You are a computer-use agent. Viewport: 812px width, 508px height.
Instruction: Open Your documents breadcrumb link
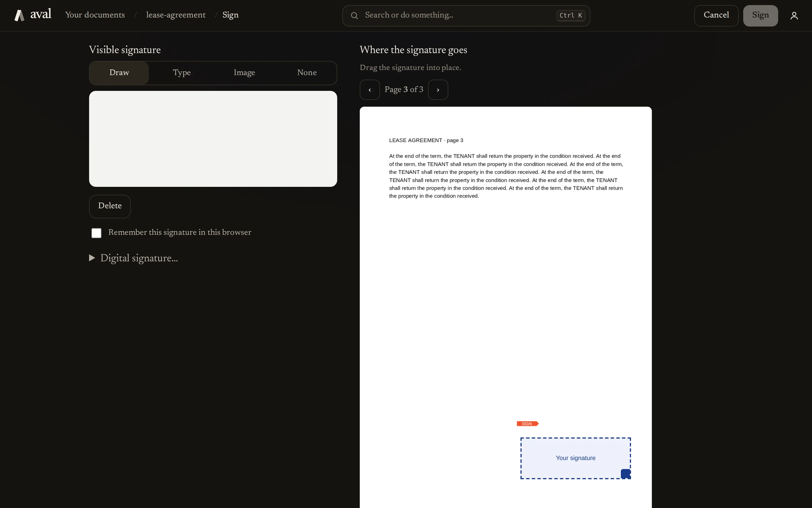95,15
